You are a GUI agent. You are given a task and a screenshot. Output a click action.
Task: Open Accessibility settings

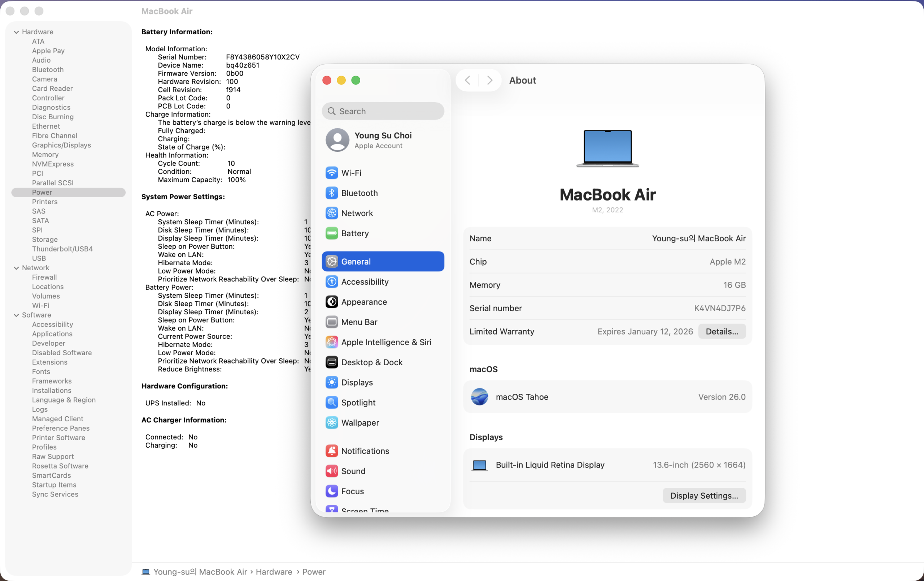pyautogui.click(x=365, y=281)
